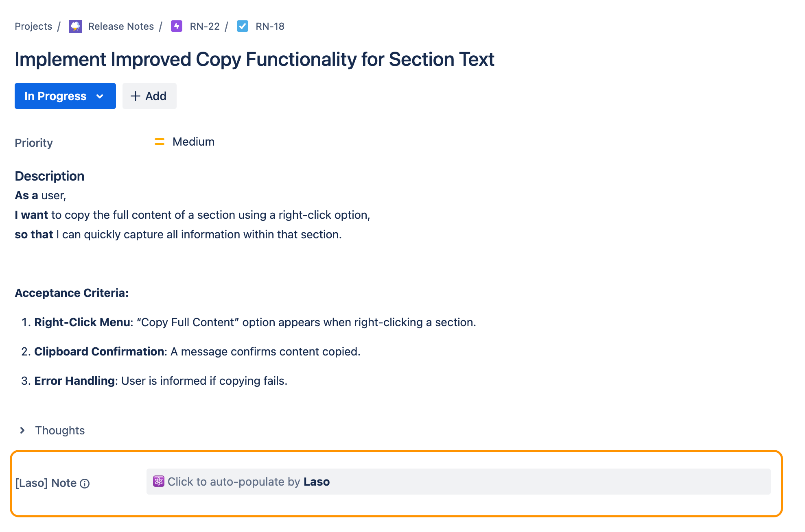Navigate to parent issue RN-22
This screenshot has height=532, width=805.
click(205, 26)
